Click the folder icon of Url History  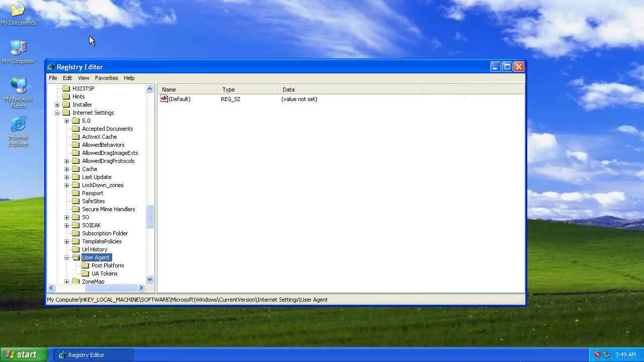tap(76, 249)
